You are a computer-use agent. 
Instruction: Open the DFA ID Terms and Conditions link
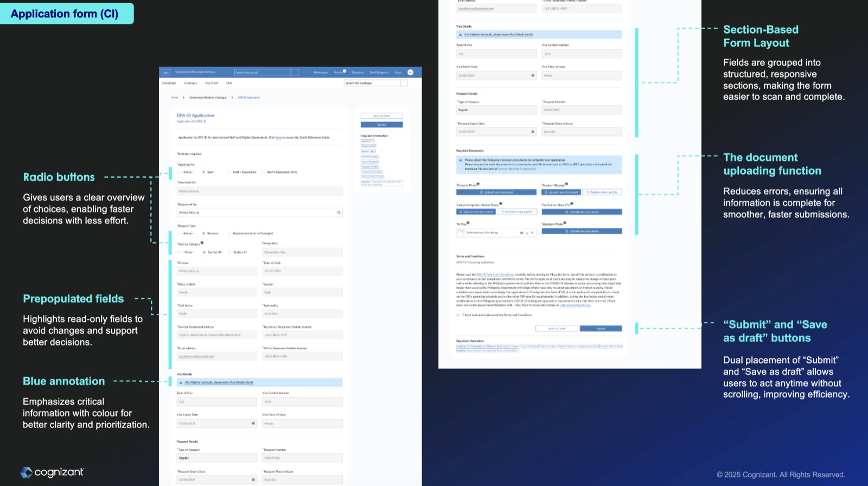495,274
